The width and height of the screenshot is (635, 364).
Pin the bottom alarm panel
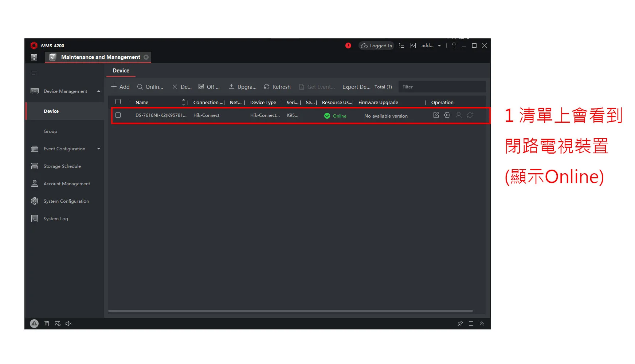click(460, 324)
